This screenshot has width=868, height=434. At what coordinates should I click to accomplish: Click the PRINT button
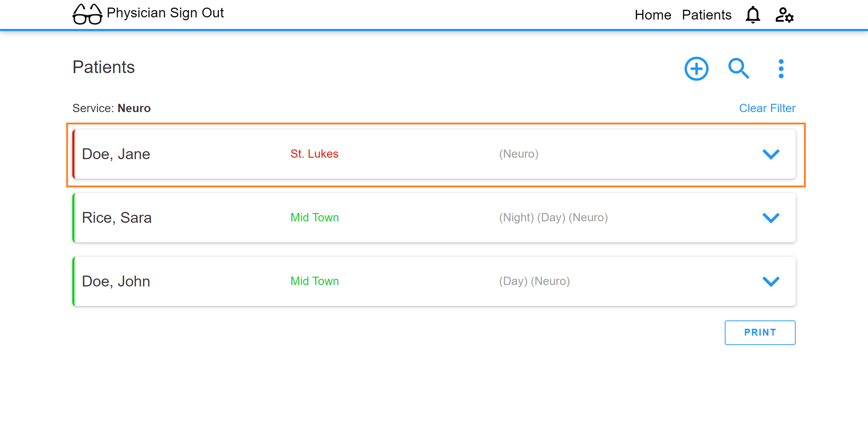pyautogui.click(x=760, y=332)
